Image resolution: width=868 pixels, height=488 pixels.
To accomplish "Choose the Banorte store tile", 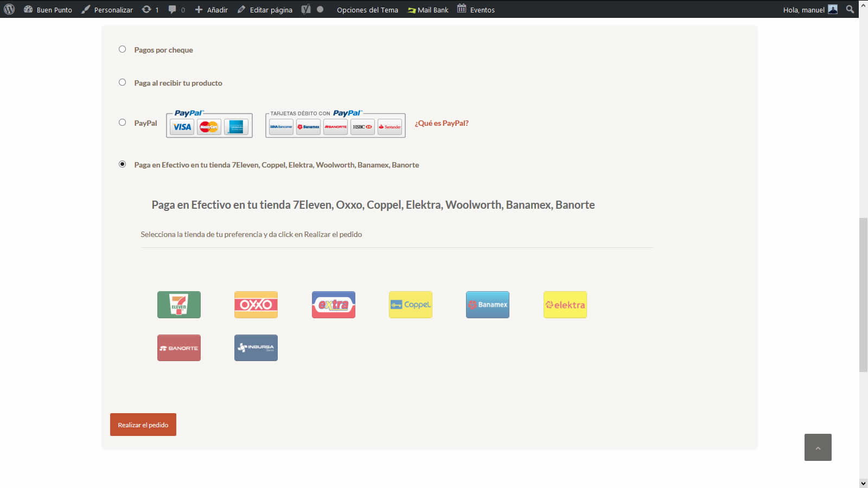I will 179,348.
